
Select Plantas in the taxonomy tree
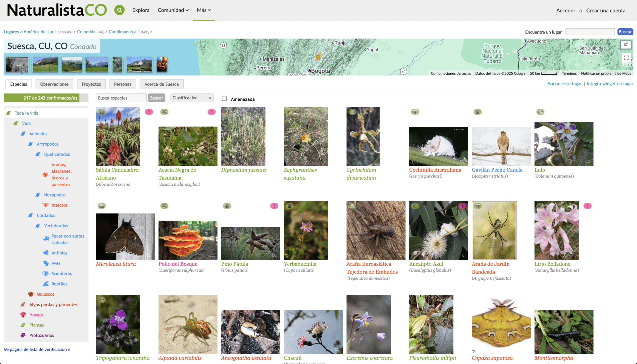tap(37, 325)
